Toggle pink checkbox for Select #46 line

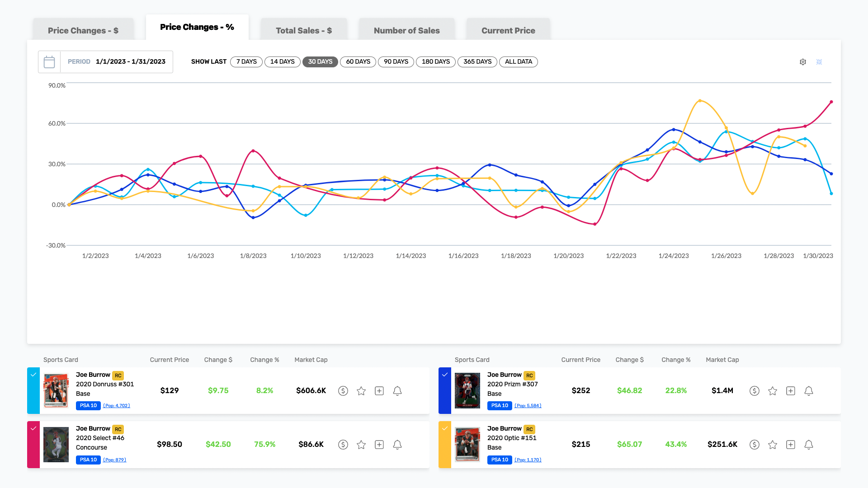click(x=33, y=428)
